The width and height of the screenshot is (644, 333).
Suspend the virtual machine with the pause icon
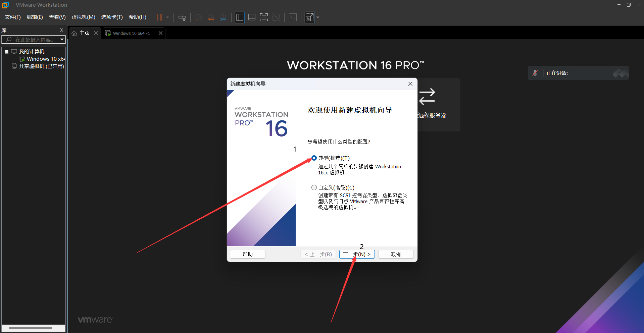(159, 17)
